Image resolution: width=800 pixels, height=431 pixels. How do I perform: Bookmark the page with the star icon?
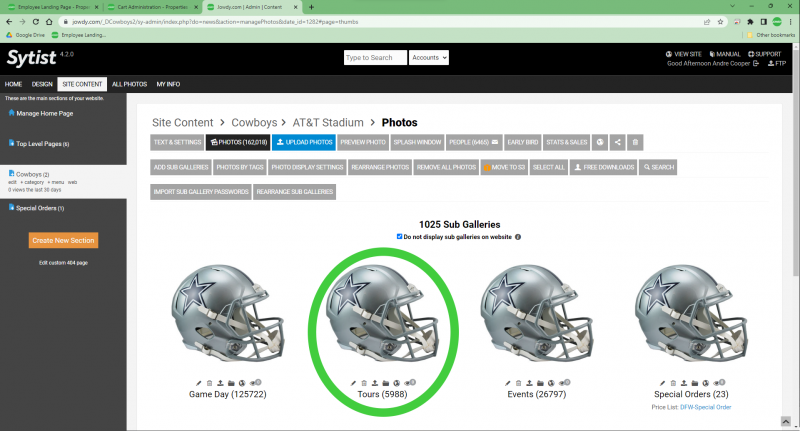720,22
